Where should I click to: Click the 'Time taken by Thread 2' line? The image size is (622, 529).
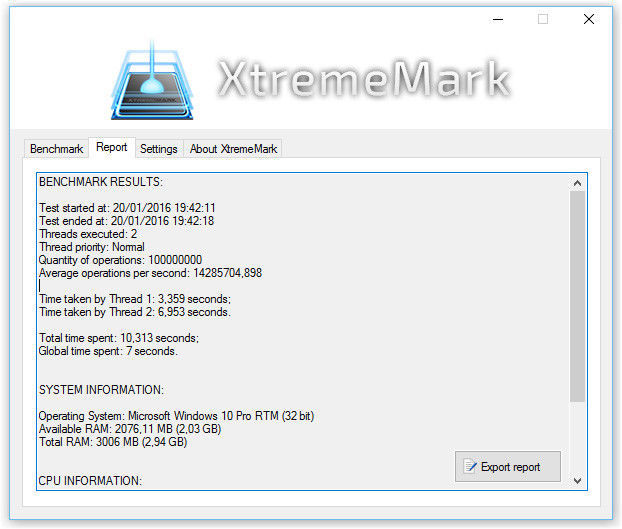[135, 312]
